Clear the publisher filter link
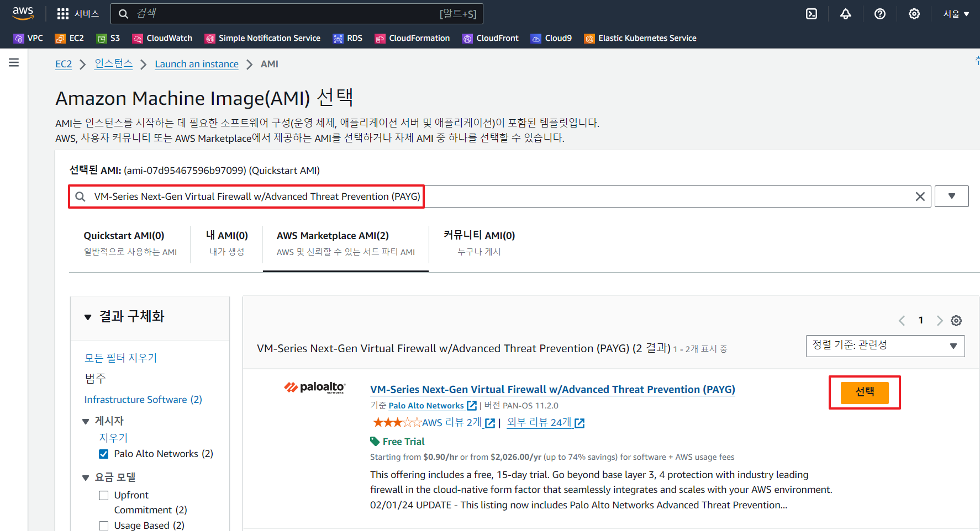The height and width of the screenshot is (531, 980). [113, 438]
